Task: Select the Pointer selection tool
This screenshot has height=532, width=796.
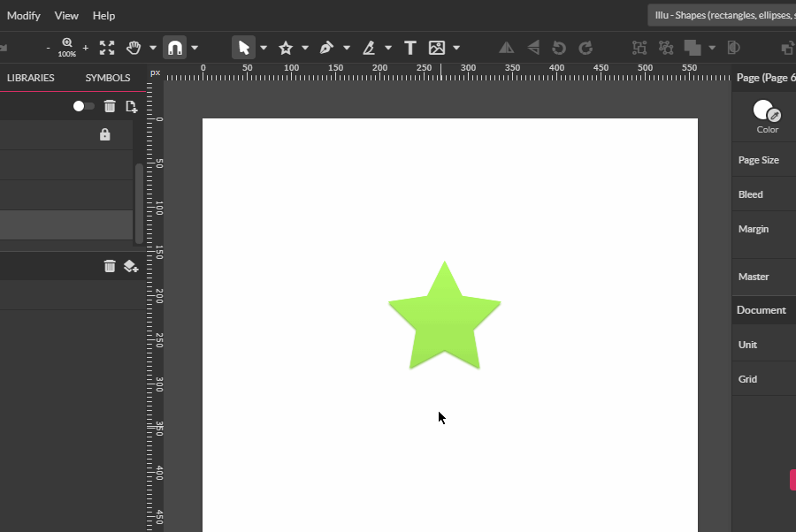Action: tap(241, 48)
